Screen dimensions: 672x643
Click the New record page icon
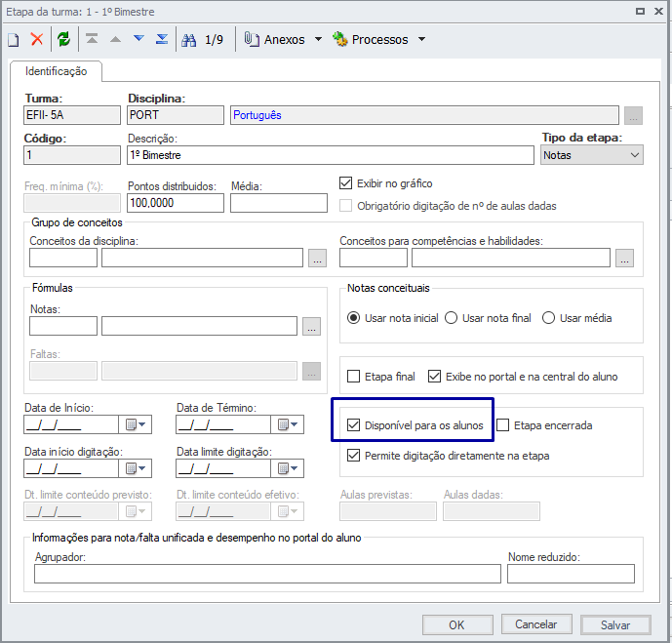[14, 40]
